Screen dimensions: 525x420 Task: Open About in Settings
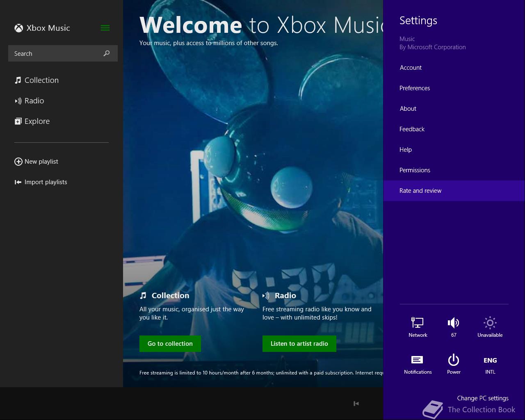408,109
